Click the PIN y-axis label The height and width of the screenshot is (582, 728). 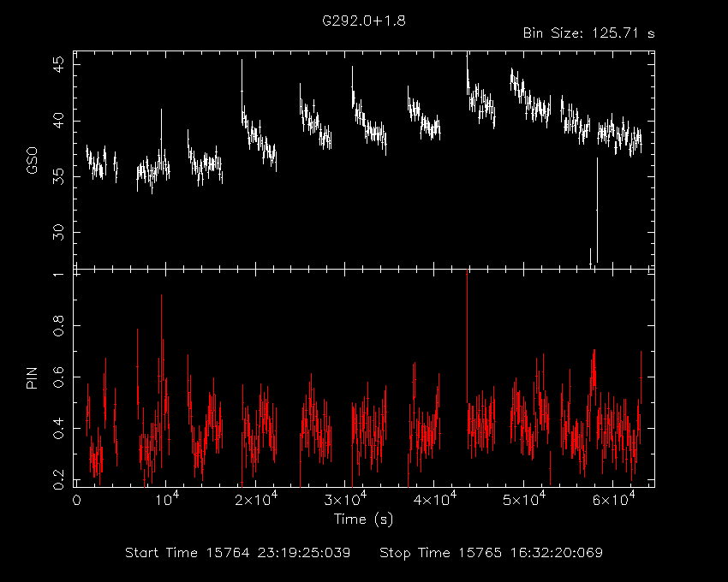click(32, 377)
